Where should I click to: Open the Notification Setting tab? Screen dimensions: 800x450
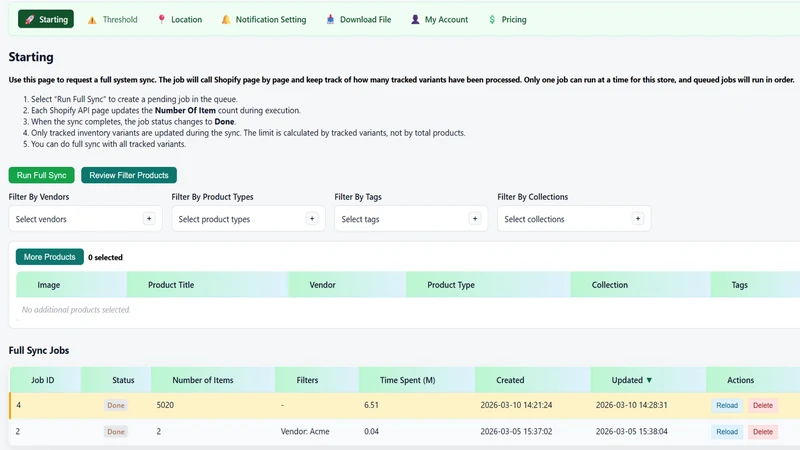point(264,19)
